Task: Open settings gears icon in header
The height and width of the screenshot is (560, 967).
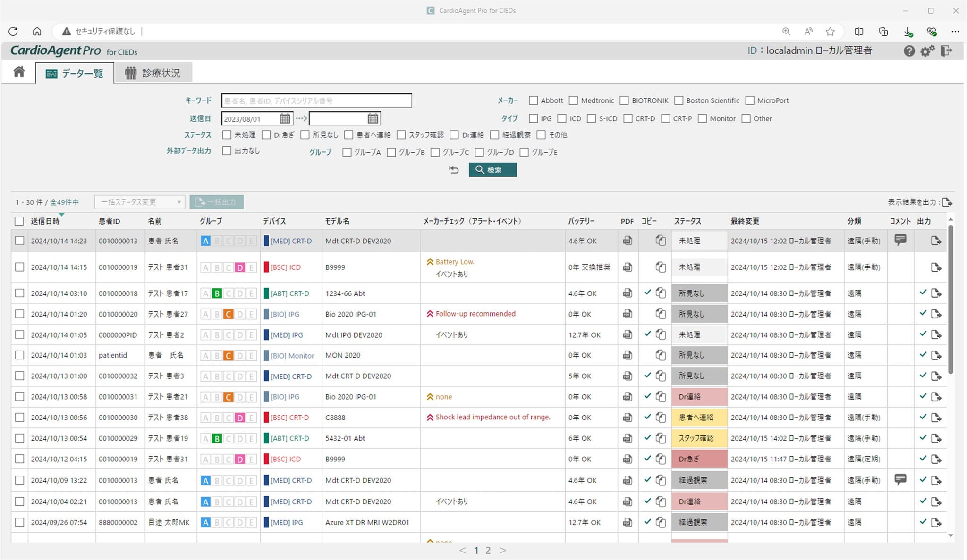Action: pyautogui.click(x=927, y=51)
